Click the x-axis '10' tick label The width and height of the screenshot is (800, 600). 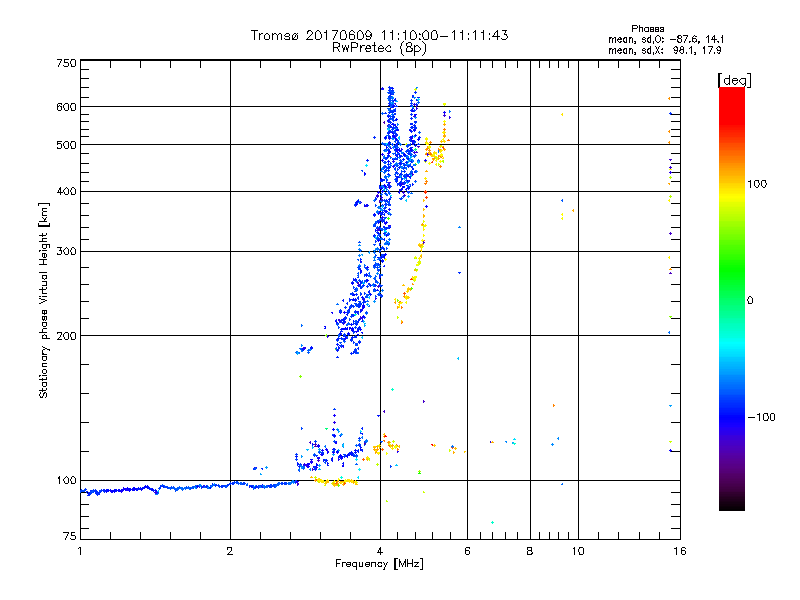(578, 551)
